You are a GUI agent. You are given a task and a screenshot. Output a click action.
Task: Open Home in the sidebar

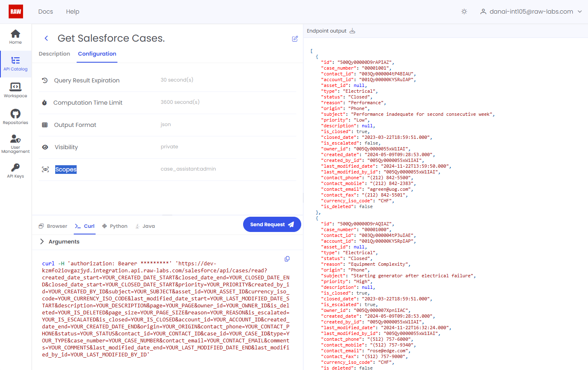tap(16, 37)
